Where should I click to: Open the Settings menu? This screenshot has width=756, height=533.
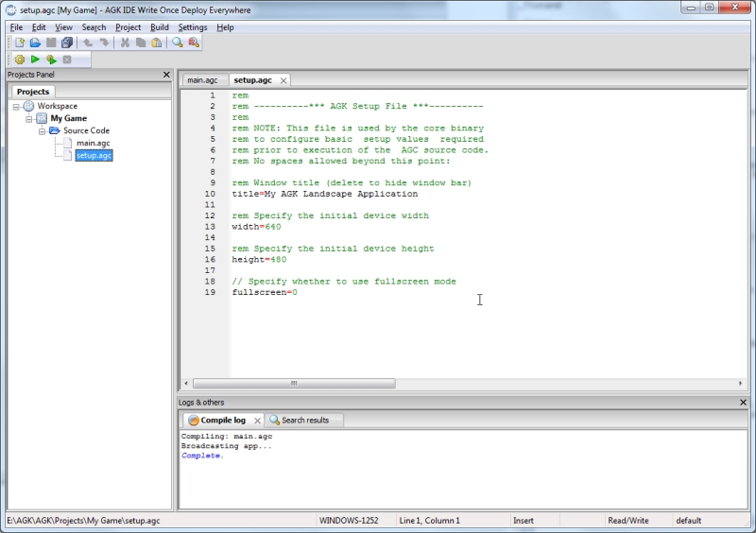tap(193, 27)
